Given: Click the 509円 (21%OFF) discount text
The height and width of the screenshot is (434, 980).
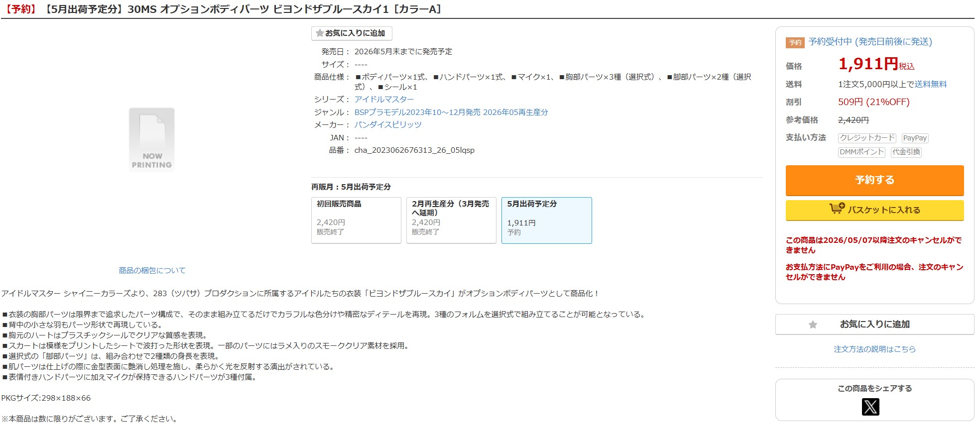Looking at the screenshot, I should click(x=873, y=102).
